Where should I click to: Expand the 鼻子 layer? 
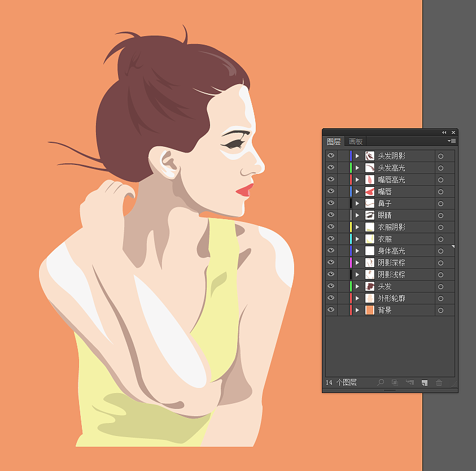(357, 203)
